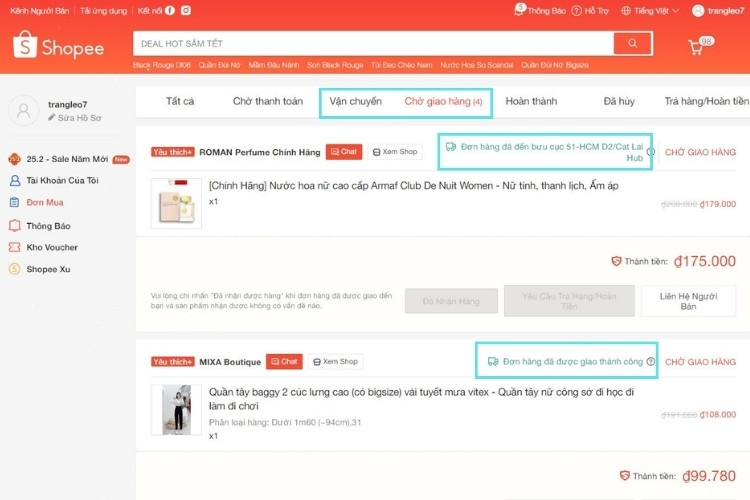Click suggested search Black Rouge Ol06
This screenshot has width=750, height=500.
(162, 65)
